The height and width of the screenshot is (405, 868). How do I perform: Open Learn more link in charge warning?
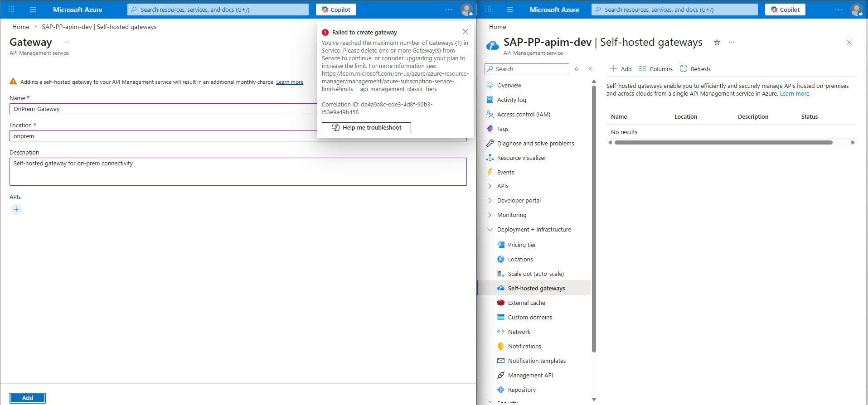(x=290, y=82)
